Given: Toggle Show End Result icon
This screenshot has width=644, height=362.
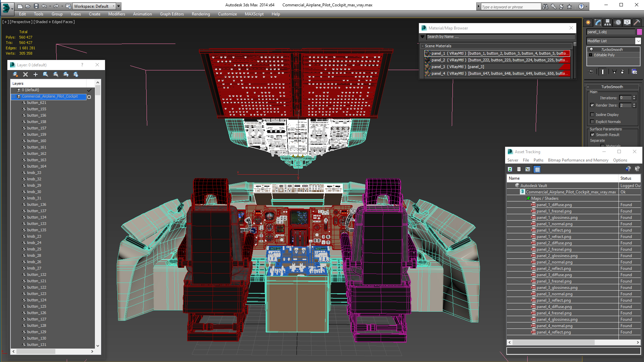Looking at the screenshot, I should 603,71.
